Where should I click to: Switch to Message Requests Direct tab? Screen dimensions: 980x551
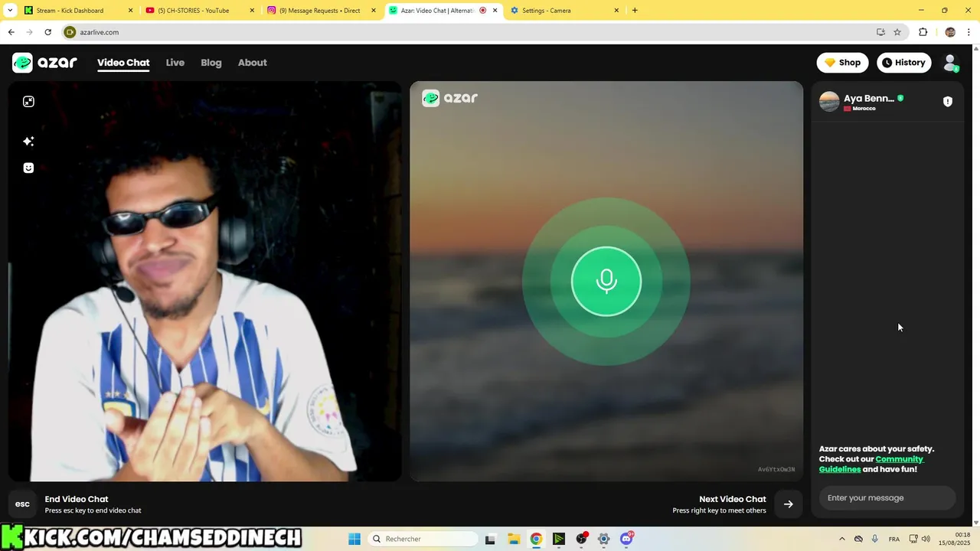tap(322, 11)
